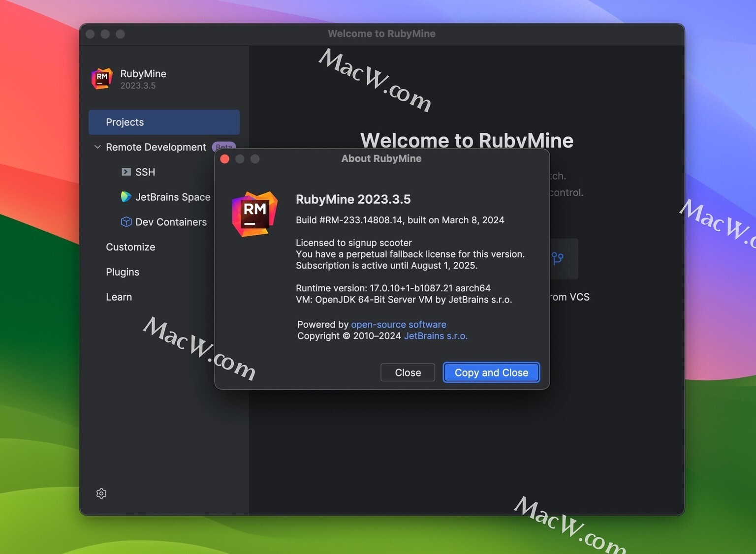The image size is (756, 554).
Task: Click the Dev Containers cube icon
Action: click(126, 222)
